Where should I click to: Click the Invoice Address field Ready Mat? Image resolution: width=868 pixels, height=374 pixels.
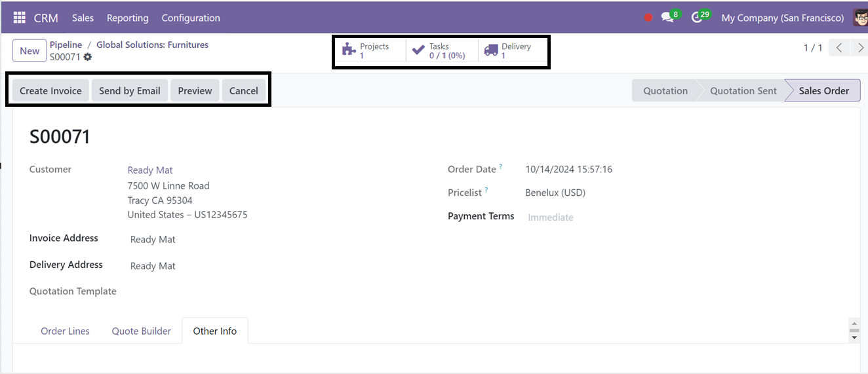[x=153, y=240]
